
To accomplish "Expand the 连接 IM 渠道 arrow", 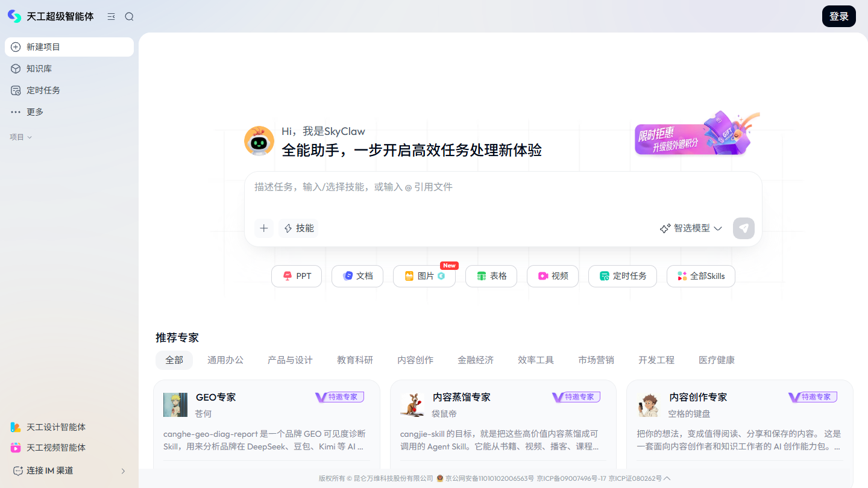I will point(124,471).
